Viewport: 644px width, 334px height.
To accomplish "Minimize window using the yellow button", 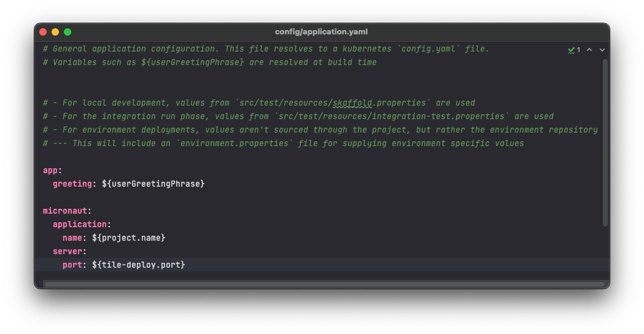I will click(x=55, y=32).
